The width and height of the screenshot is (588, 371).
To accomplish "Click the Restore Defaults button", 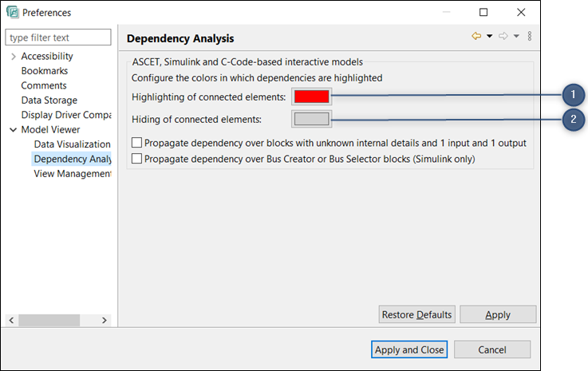I will click(416, 314).
